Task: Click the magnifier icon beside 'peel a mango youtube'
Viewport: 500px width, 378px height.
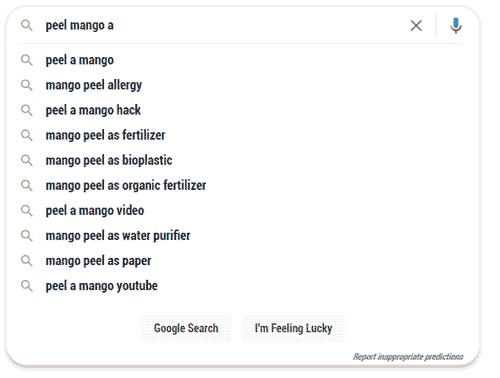Action: pyautogui.click(x=27, y=286)
